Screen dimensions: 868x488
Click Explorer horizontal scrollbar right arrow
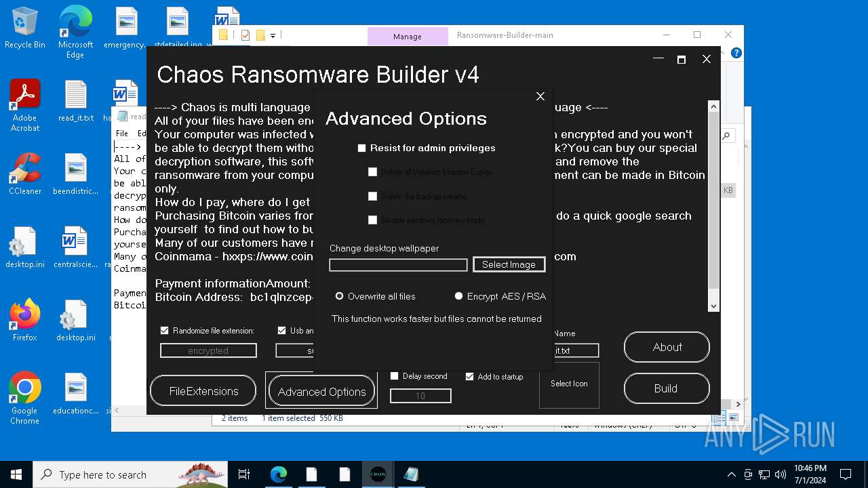(737, 404)
